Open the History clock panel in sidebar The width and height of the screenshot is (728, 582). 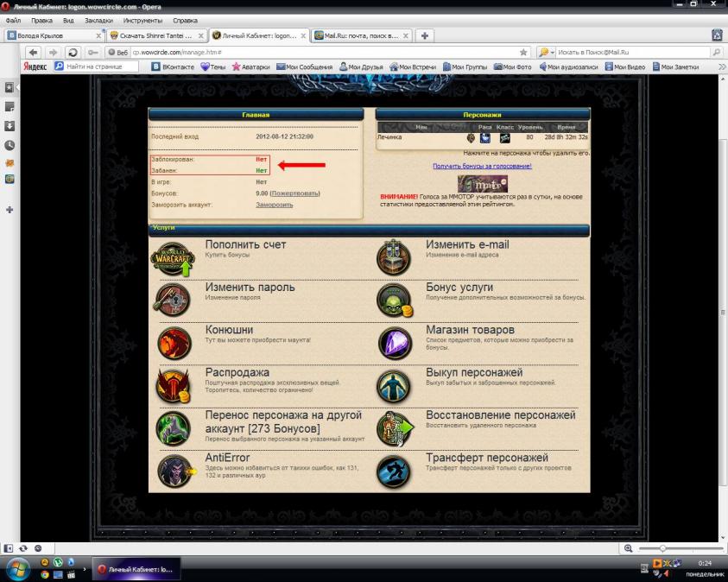point(9,146)
